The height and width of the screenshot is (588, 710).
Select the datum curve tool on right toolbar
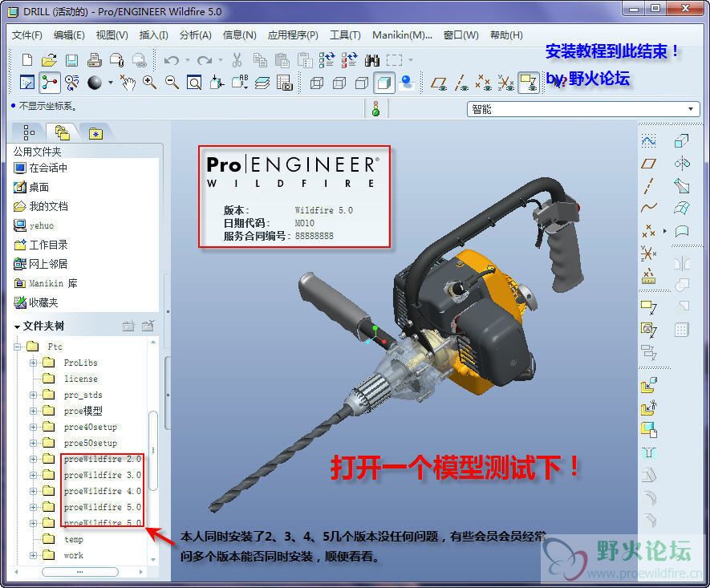pyautogui.click(x=648, y=208)
